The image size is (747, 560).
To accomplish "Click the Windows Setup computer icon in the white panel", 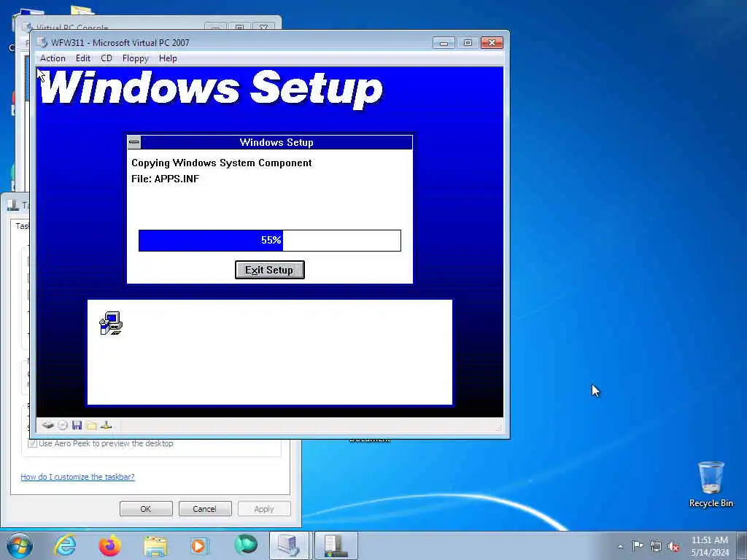I will (x=111, y=323).
